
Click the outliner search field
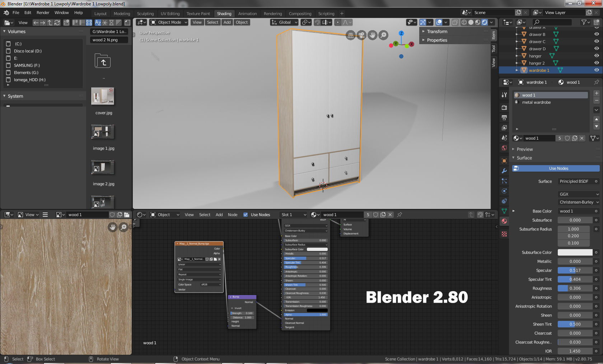pyautogui.click(x=552, y=22)
